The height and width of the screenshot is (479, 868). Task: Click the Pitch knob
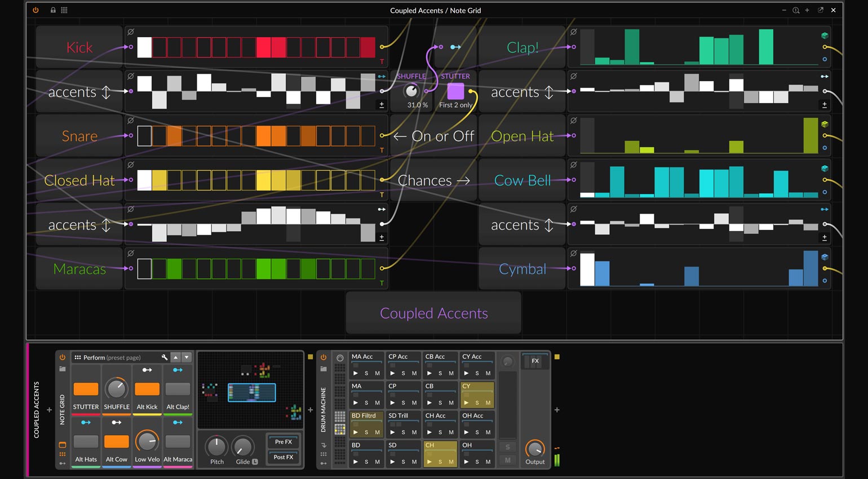point(216,446)
